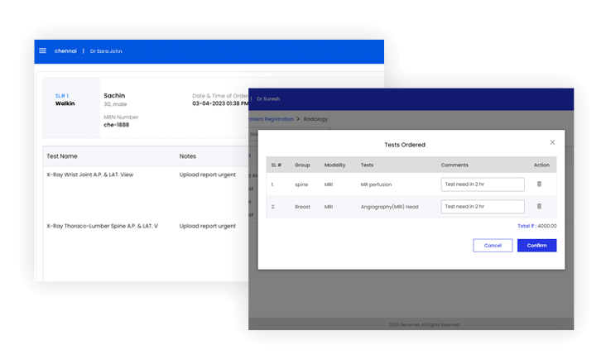Screen dimensions: 606x364
Task: Click the Walkin label
Action: point(65,103)
